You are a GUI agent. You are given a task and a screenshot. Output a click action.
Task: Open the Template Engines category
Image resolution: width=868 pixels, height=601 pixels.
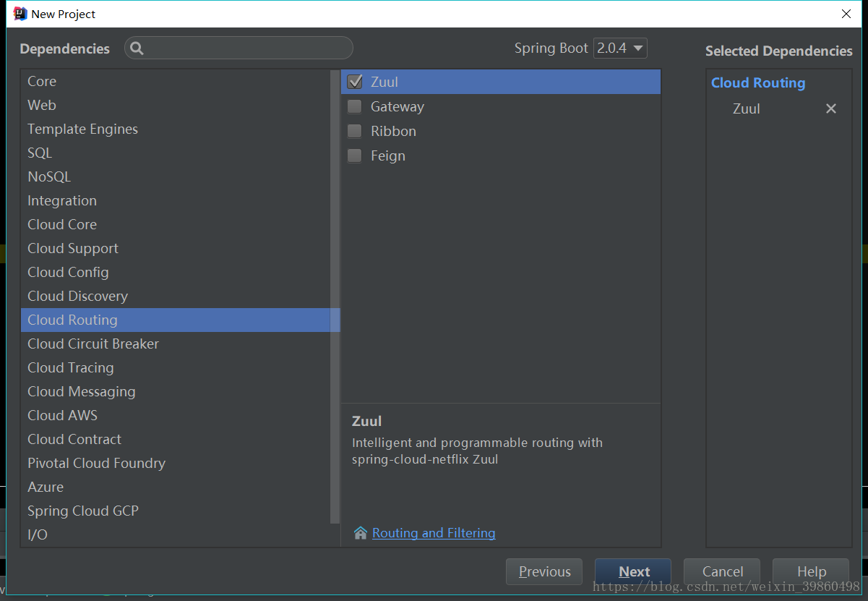[x=176, y=129]
